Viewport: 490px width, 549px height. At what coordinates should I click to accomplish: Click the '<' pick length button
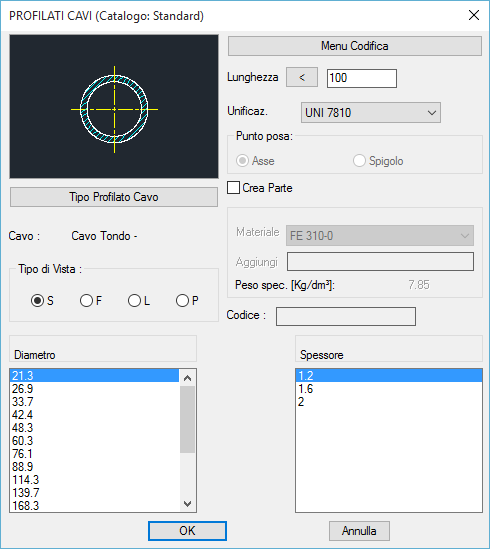pos(302,77)
